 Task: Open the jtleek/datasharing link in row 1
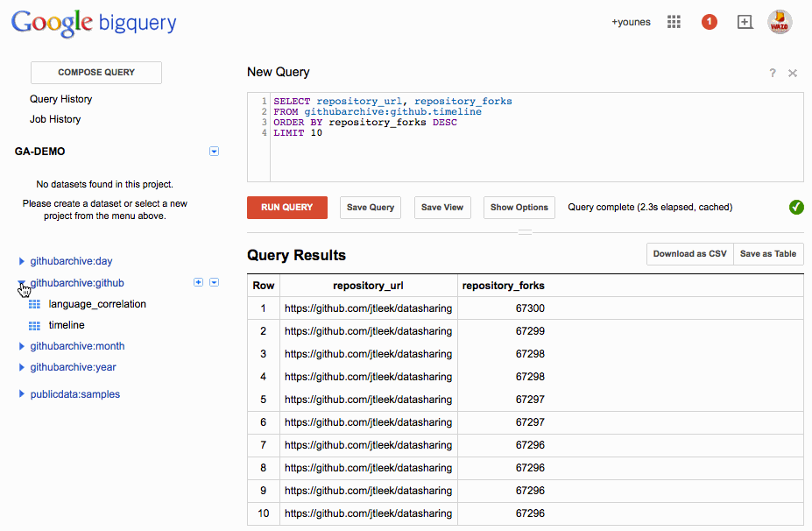point(368,308)
